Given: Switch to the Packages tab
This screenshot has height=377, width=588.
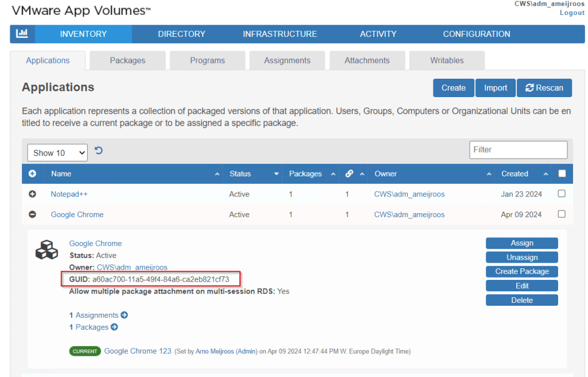Looking at the screenshot, I should point(127,60).
